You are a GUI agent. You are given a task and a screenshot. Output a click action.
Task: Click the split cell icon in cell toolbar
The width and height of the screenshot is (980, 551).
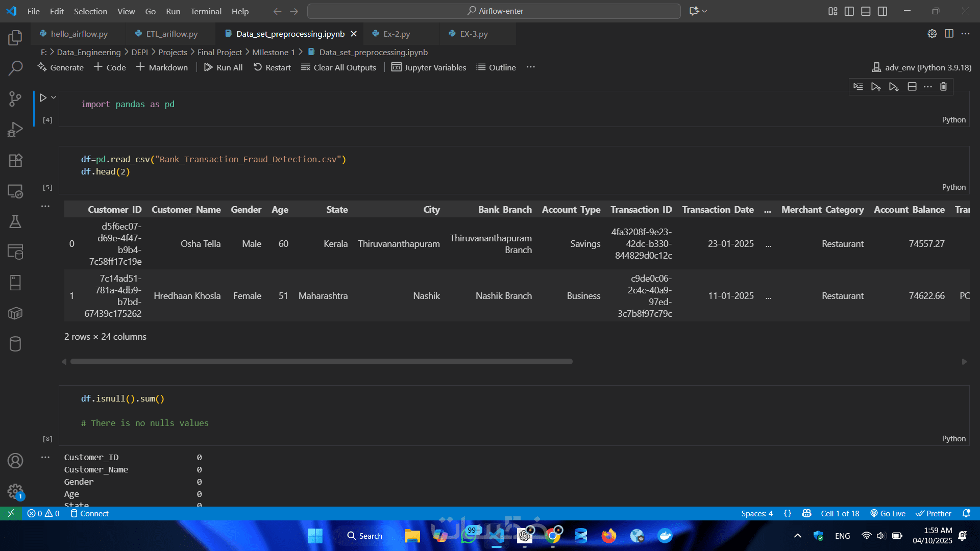(x=912, y=87)
